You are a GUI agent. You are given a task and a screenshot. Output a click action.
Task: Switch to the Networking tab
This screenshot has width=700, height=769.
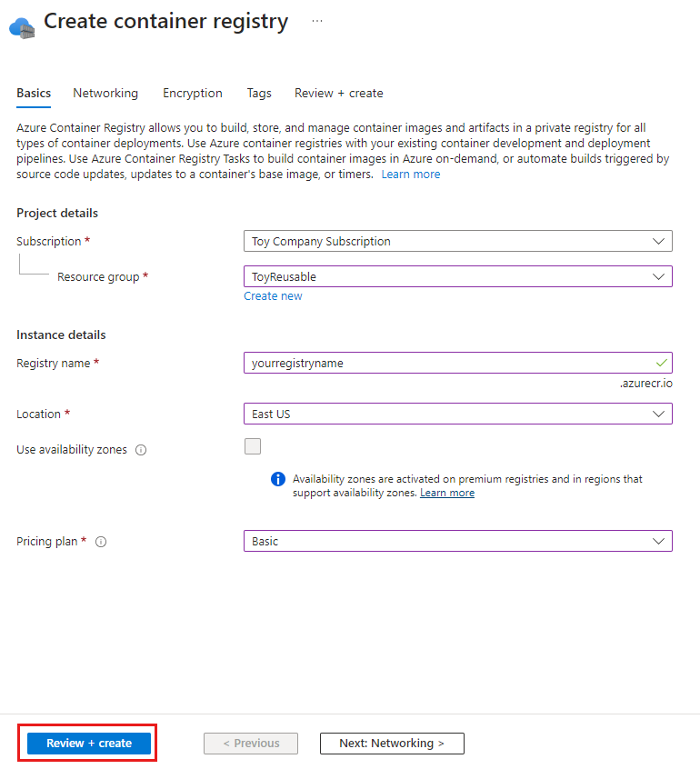point(105,93)
